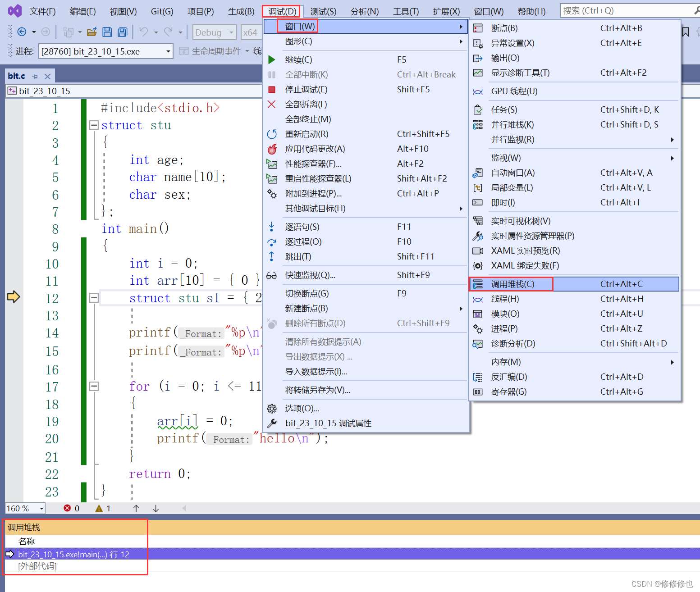The height and width of the screenshot is (592, 700).
Task: Click the red Stop Debugging square icon
Action: click(x=272, y=90)
